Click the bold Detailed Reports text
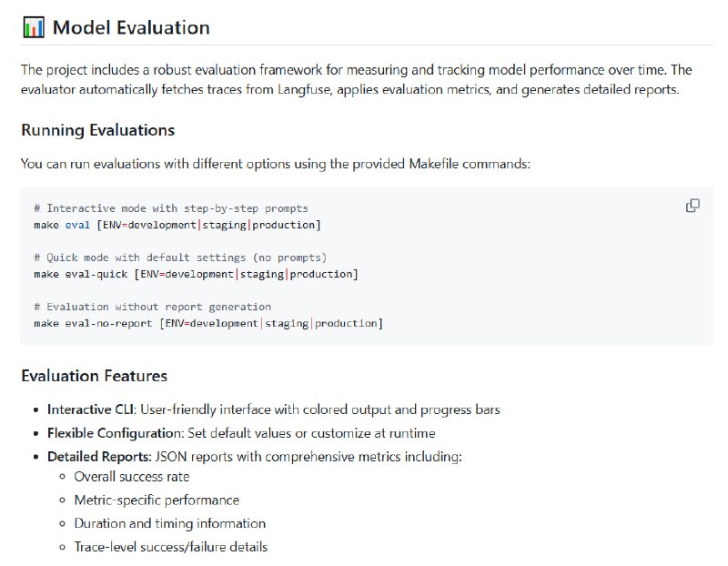728x566 pixels. click(98, 457)
